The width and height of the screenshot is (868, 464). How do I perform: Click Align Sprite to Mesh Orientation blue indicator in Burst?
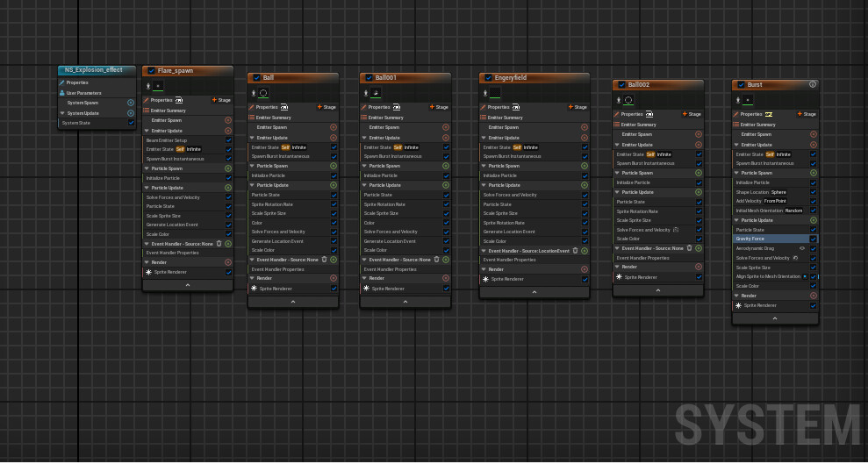point(805,276)
